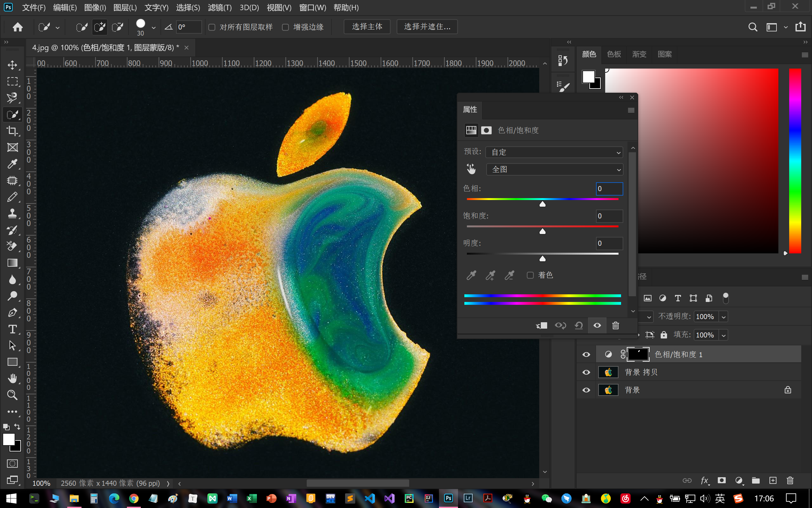
Task: Open the 不透明度 opacity dropdown arrow
Action: pyautogui.click(x=724, y=317)
